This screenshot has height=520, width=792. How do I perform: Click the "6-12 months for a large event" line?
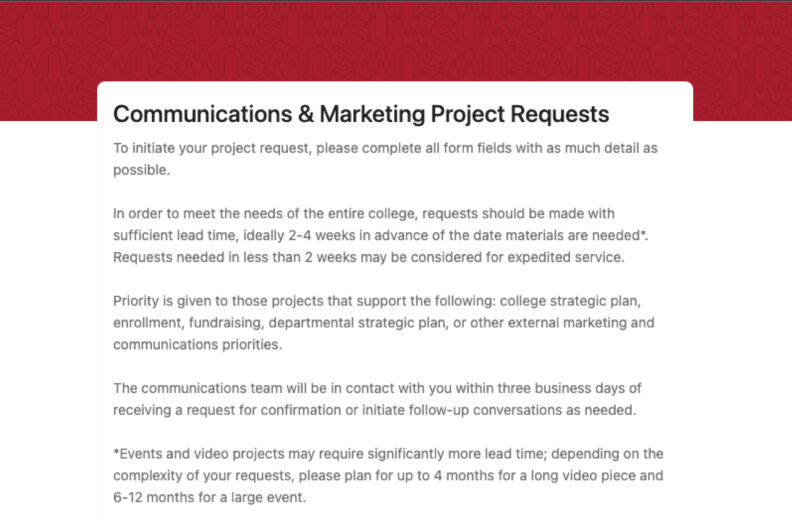[222, 497]
